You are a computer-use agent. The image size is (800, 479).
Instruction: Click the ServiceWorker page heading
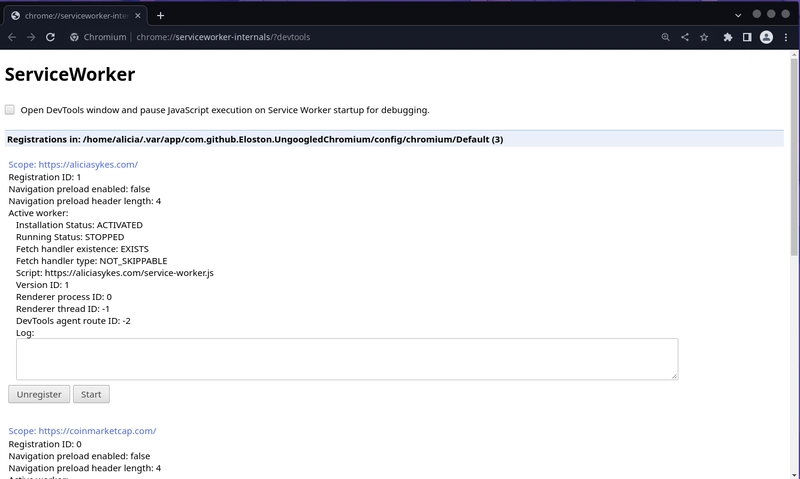pos(70,74)
